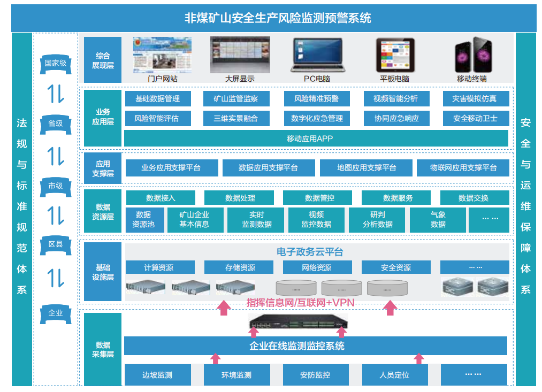Viewport: 542px width, 392px height.
Task: Click the 安全资源 label in cloud platform
Action: [396, 267]
